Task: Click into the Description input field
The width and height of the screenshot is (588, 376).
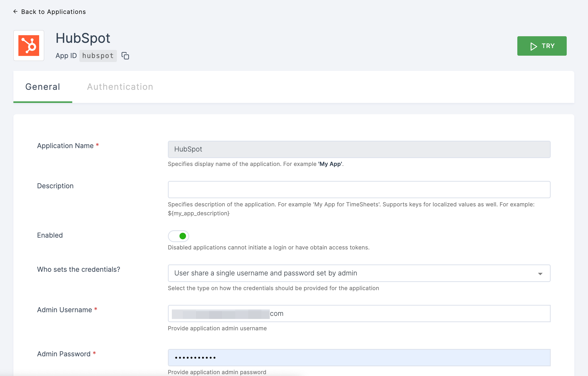Action: tap(359, 190)
